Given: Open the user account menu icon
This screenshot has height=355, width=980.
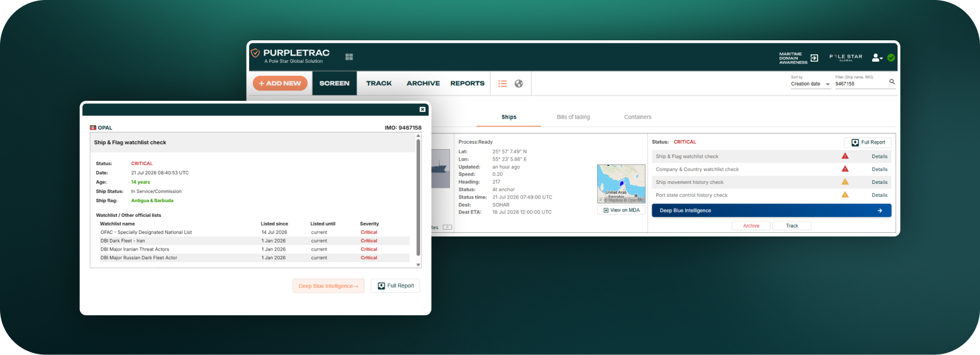Looking at the screenshot, I should click(877, 57).
